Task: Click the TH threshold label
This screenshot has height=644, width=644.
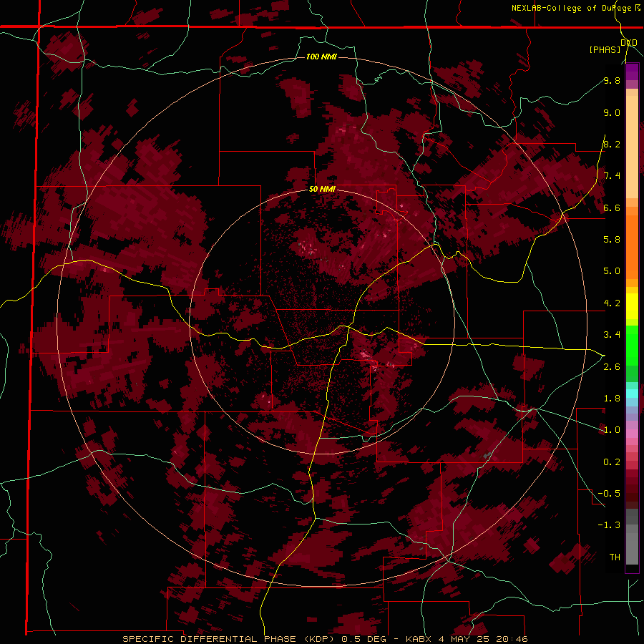Action: (615, 557)
